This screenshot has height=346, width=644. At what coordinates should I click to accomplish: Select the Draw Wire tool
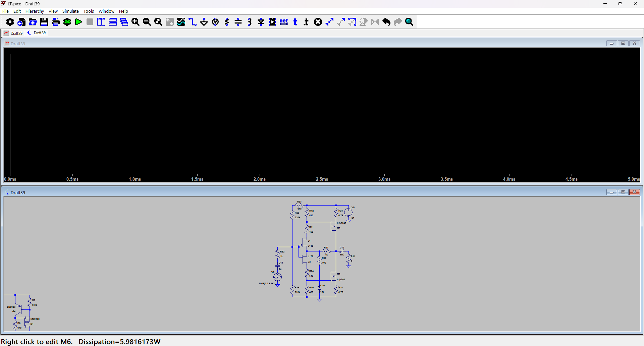[193, 22]
